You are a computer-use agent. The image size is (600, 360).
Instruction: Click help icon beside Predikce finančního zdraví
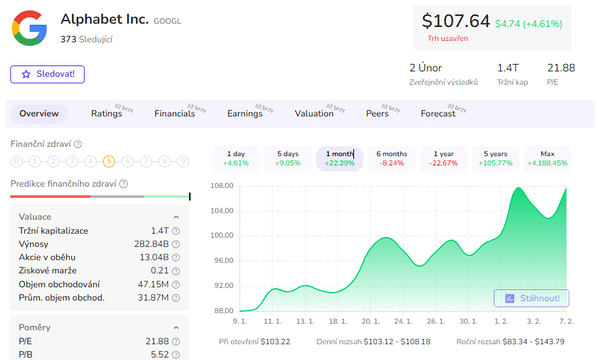[x=123, y=184]
